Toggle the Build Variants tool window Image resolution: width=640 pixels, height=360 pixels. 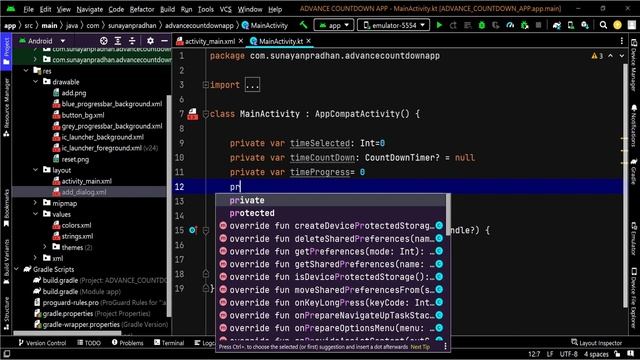(6, 261)
